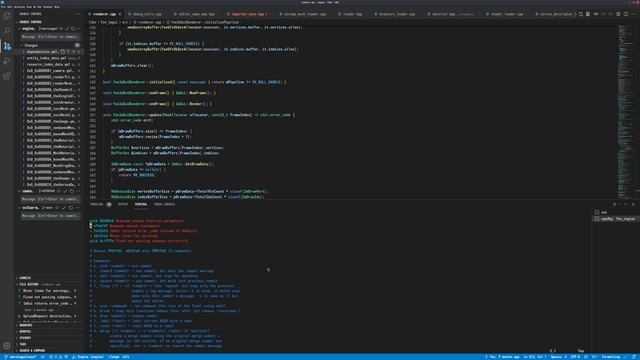The height and width of the screenshot is (360, 640).
Task: Select 'Fixed not passing subpass' history entry
Action: pyautogui.click(x=47, y=297)
